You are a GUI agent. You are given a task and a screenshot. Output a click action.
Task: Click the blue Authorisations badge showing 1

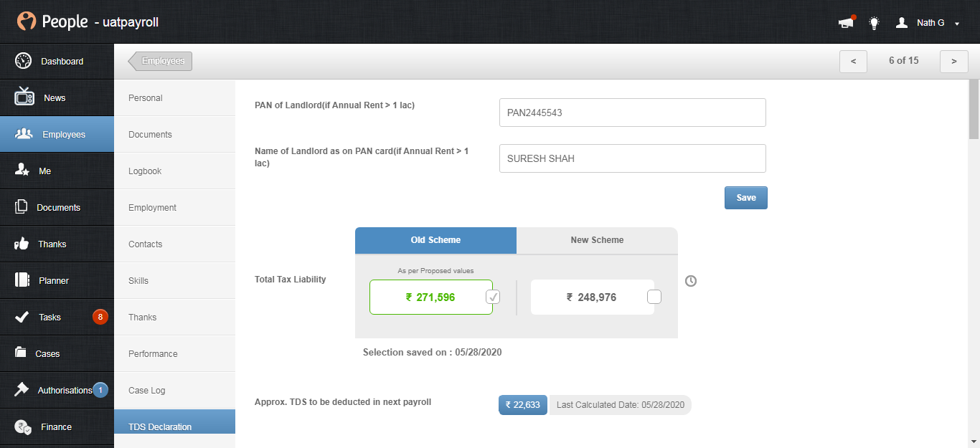(100, 390)
